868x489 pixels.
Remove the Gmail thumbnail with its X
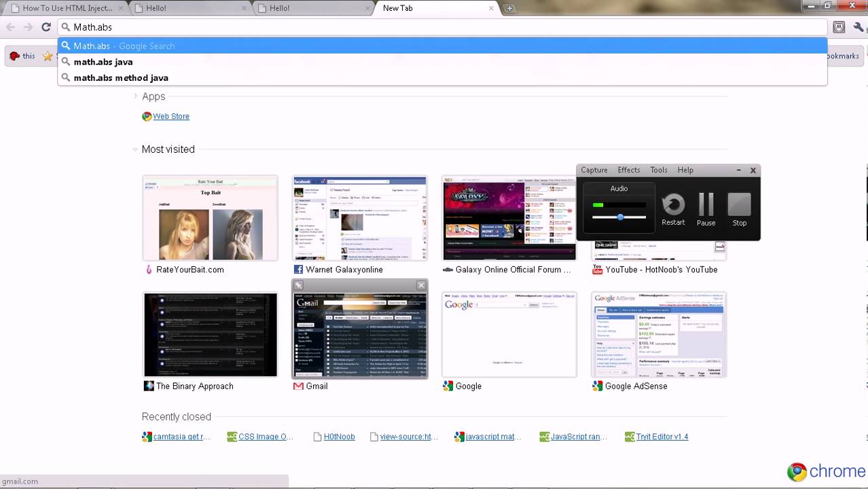[x=421, y=285]
